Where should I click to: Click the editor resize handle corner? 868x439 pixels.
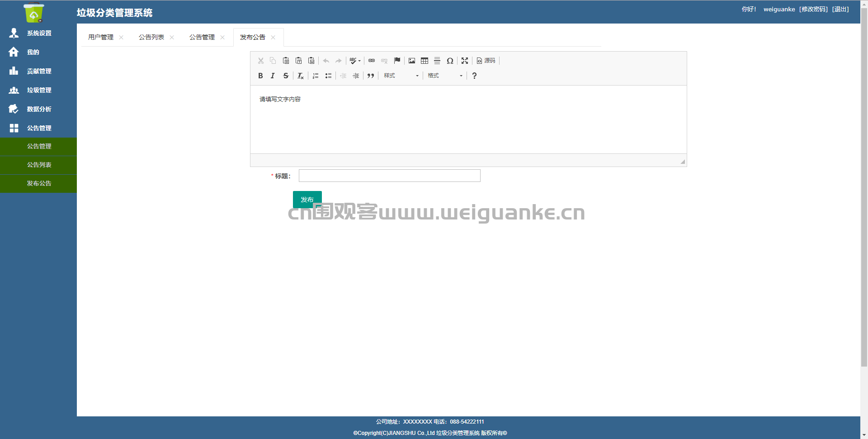point(683,162)
